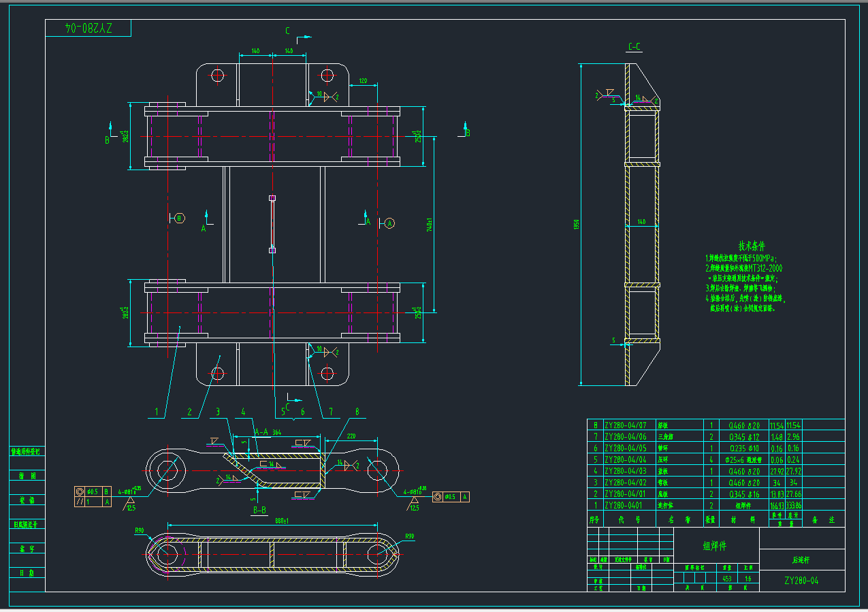Screen dimensions: 868x612
Task: Select the circled datum marker B
Action: tap(179, 218)
